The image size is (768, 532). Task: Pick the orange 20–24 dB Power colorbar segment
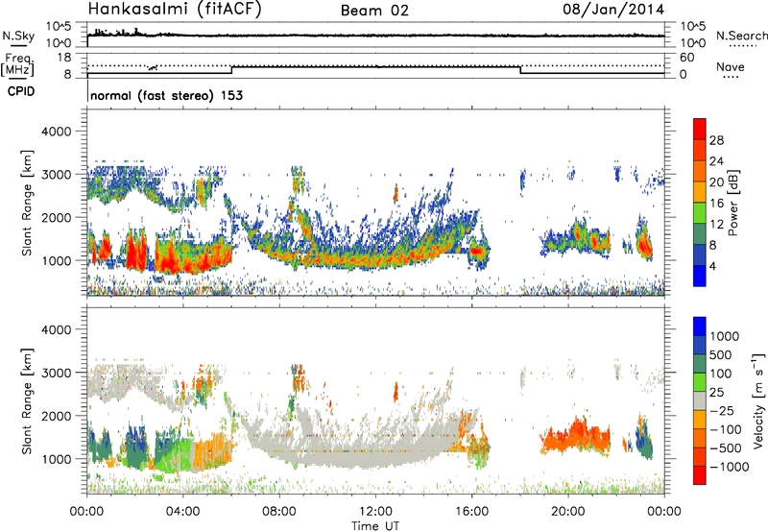[700, 171]
